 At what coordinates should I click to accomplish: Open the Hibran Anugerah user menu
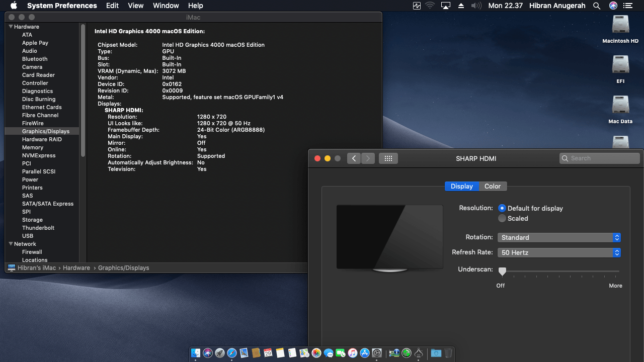click(x=557, y=6)
